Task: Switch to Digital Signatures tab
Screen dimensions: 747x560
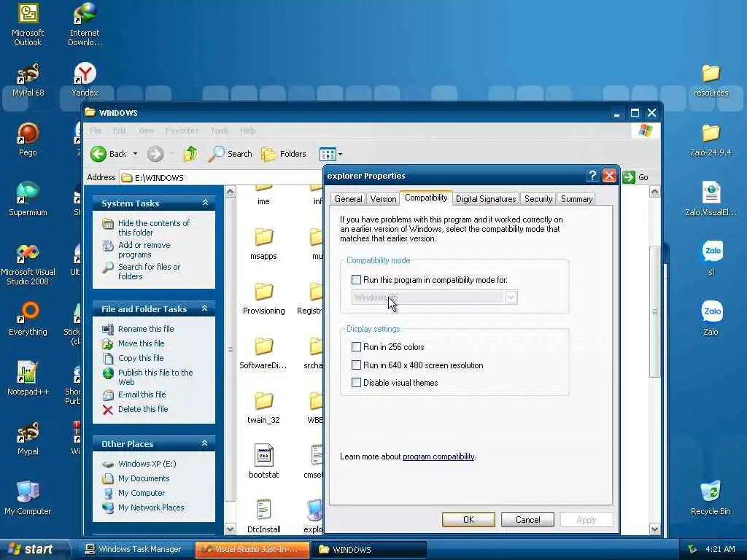Action: 485,199
